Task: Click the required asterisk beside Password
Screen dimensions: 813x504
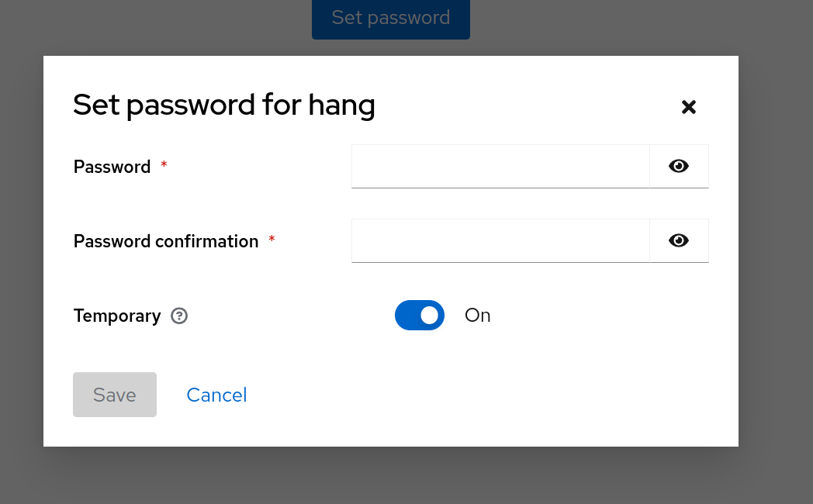Action: [x=164, y=165]
